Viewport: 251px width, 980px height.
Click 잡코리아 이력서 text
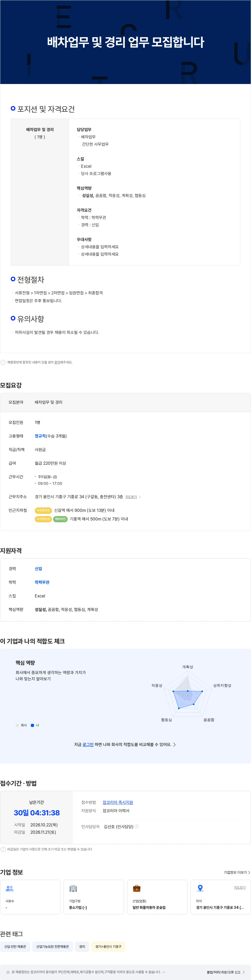116,811
